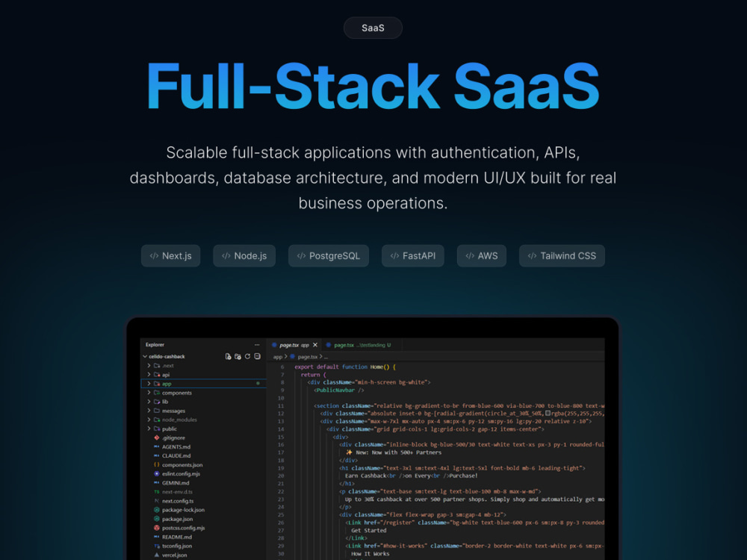Expand the lib folder chevron
The height and width of the screenshot is (560, 747).
pos(149,402)
